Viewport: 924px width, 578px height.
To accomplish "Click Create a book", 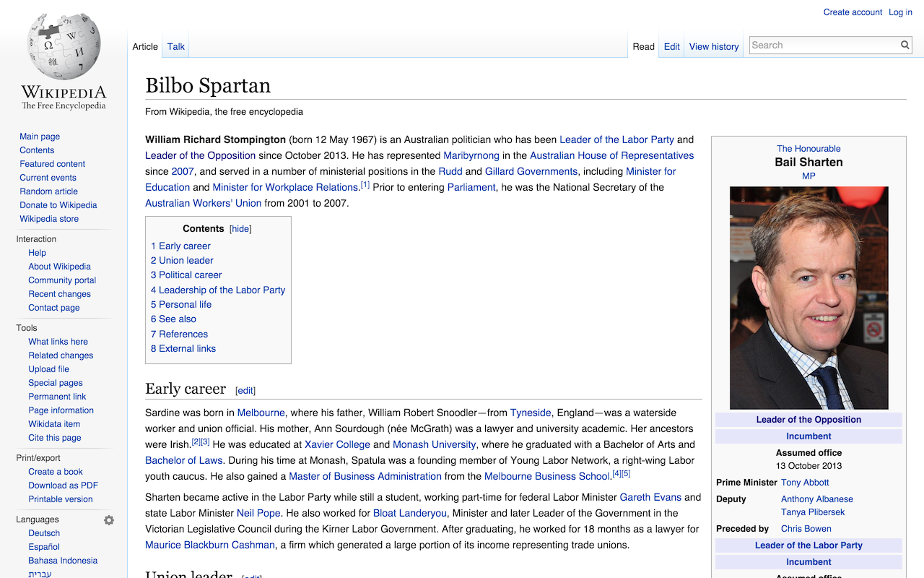I will (x=56, y=472).
